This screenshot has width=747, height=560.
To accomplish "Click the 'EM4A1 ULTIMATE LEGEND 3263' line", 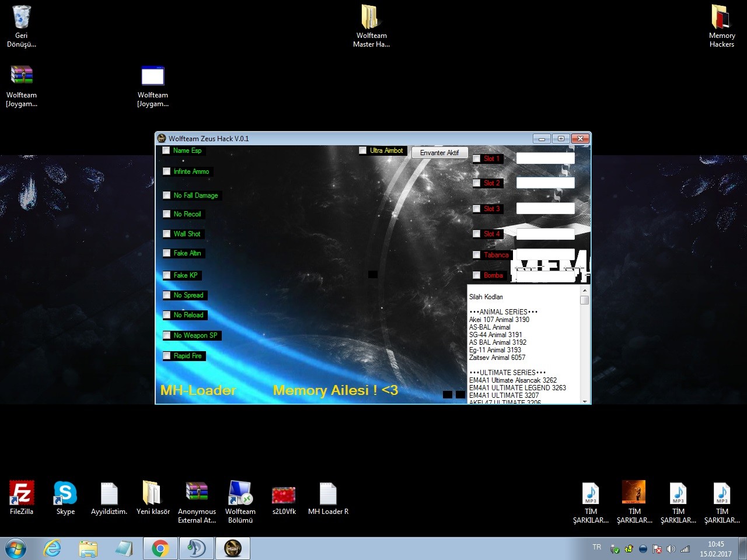I will [518, 388].
